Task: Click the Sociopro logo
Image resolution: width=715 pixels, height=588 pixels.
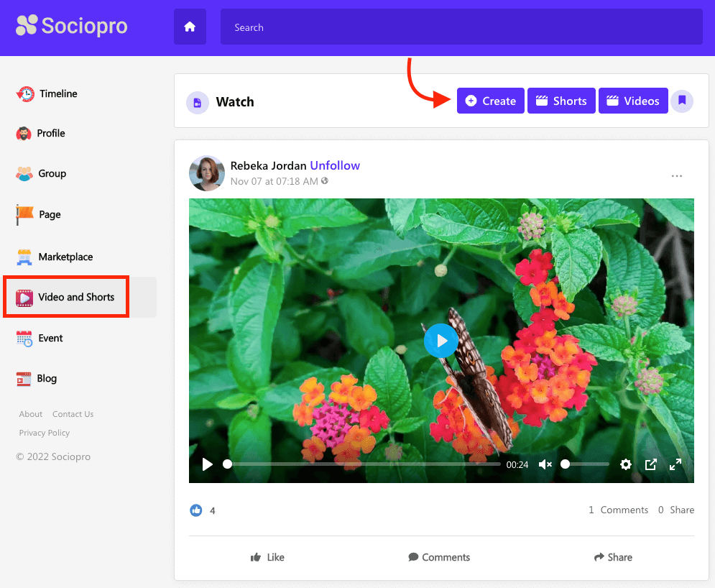Action: (x=72, y=27)
